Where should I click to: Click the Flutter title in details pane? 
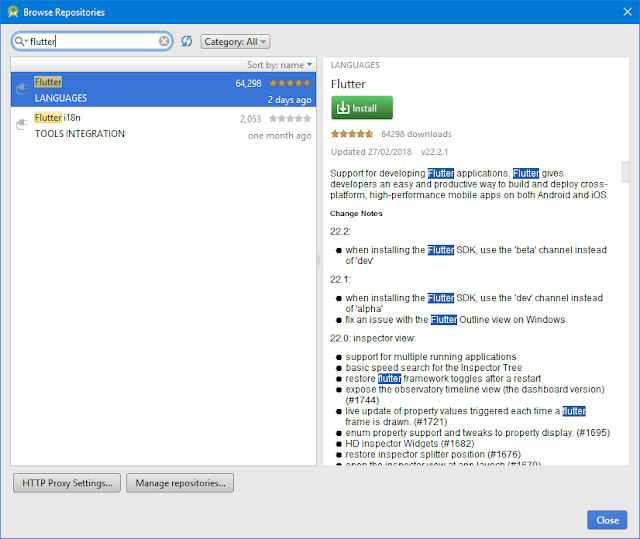pyautogui.click(x=348, y=84)
